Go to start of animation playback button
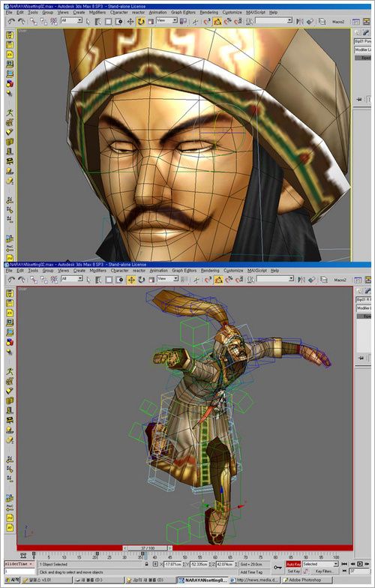The height and width of the screenshot is (588, 375). click(345, 564)
